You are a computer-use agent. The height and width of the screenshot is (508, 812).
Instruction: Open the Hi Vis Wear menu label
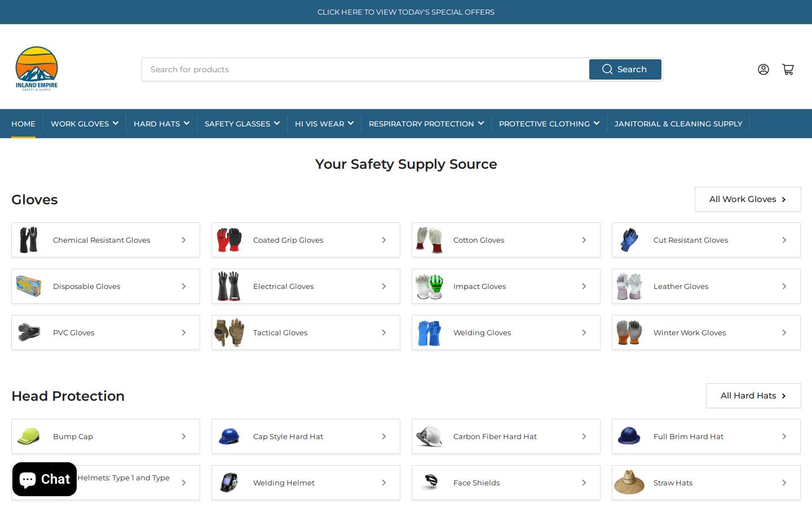[319, 124]
